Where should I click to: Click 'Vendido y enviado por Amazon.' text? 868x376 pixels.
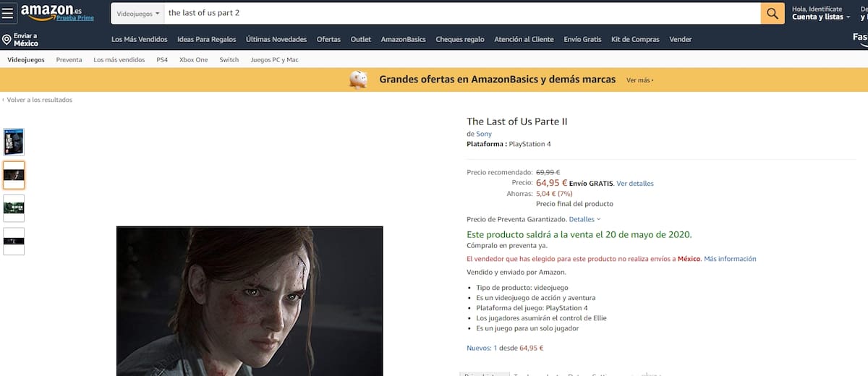click(516, 273)
